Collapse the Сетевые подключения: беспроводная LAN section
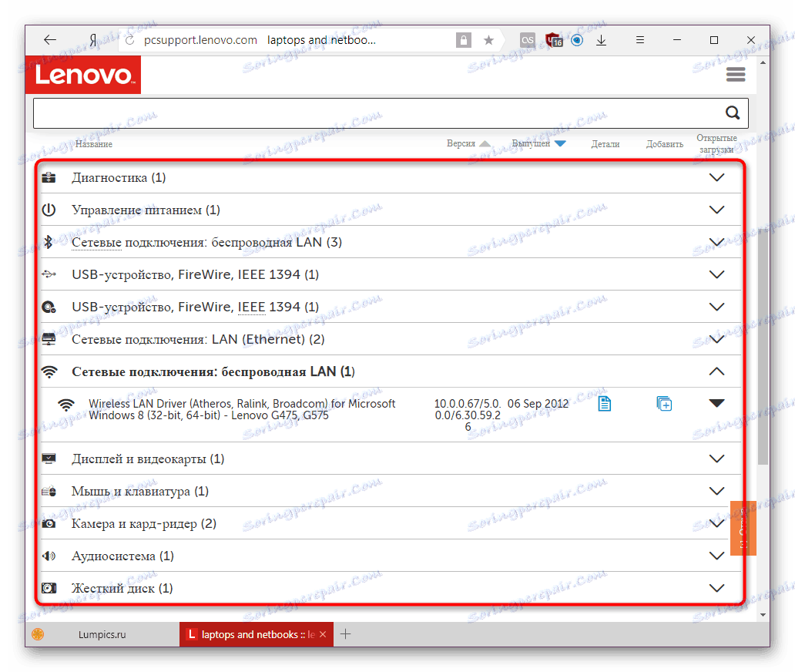Screen dimensions: 795x672 click(x=716, y=371)
